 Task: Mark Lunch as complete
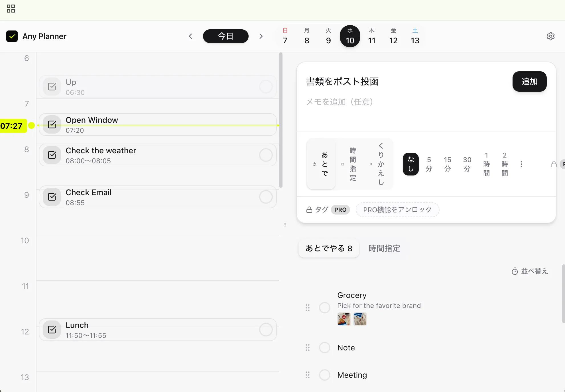pyautogui.click(x=266, y=330)
